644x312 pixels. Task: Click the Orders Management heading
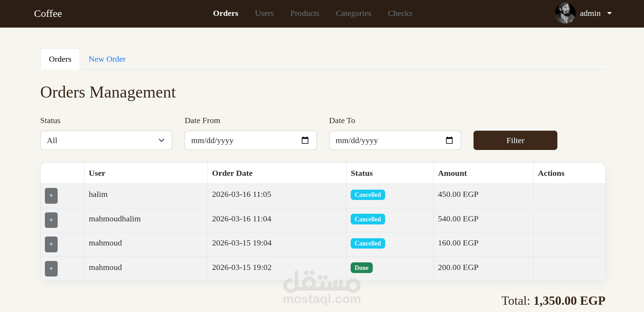(x=108, y=92)
